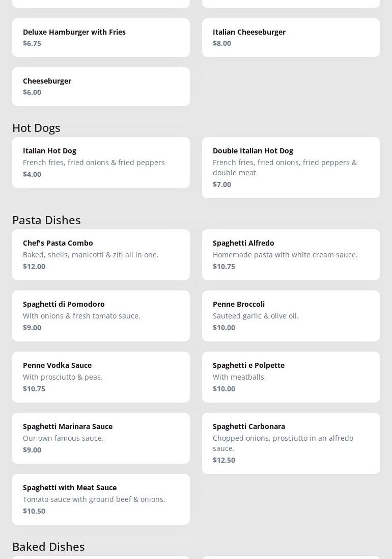The image size is (392, 559).
Task: Click the Italian Hot Dog card
Action: coord(101,162)
